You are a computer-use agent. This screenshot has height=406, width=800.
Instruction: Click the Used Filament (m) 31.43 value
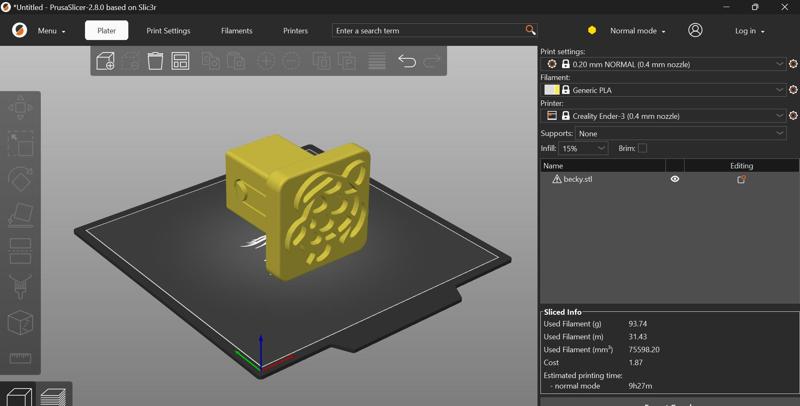click(x=638, y=337)
